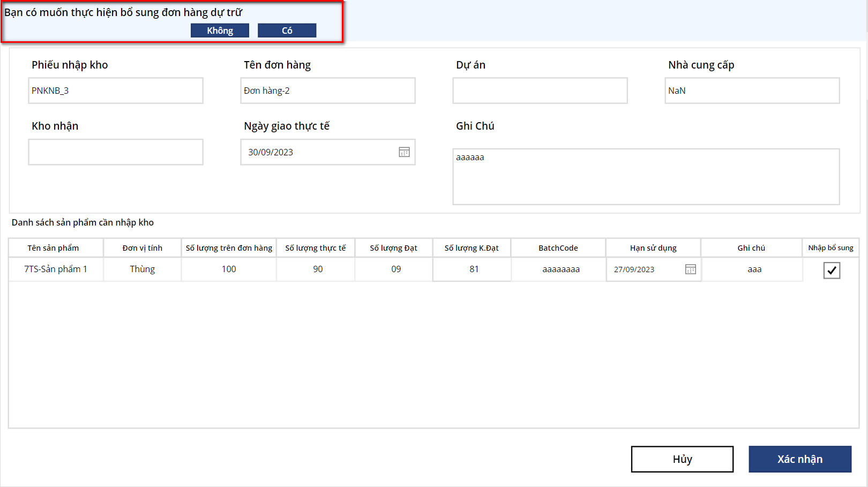Open calendar icon for Ngày giao thực tế
The height and width of the screenshot is (487, 868).
tap(404, 152)
